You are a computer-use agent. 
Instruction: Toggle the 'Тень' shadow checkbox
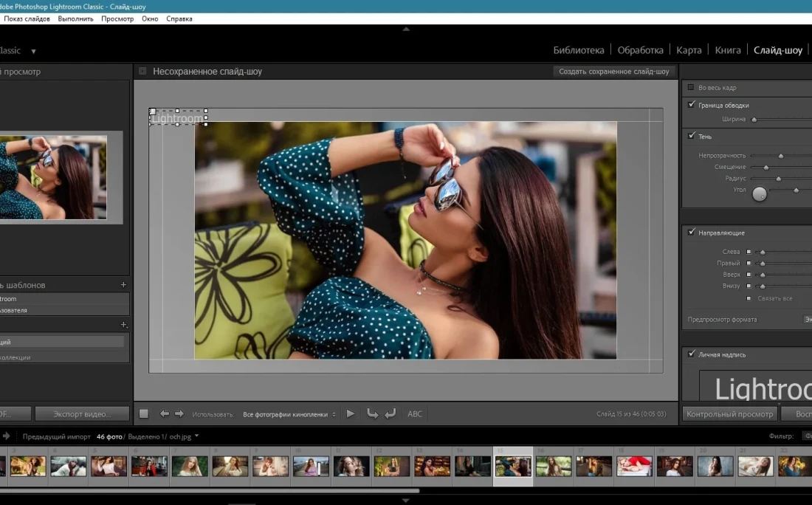point(691,136)
